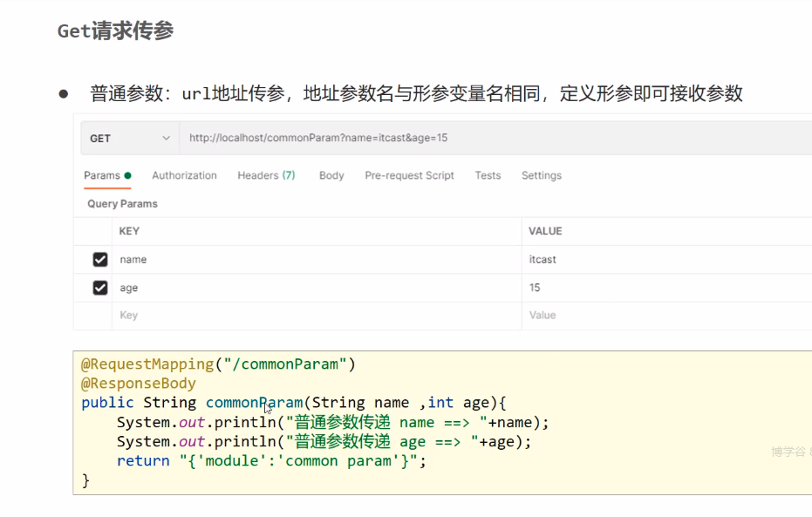
Task: Toggle the age parameter checkbox
Action: click(x=100, y=288)
